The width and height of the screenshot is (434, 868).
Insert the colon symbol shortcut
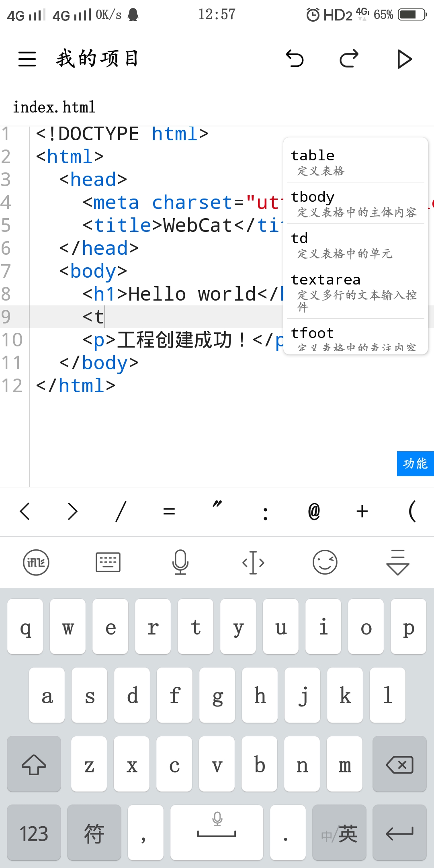point(265,514)
